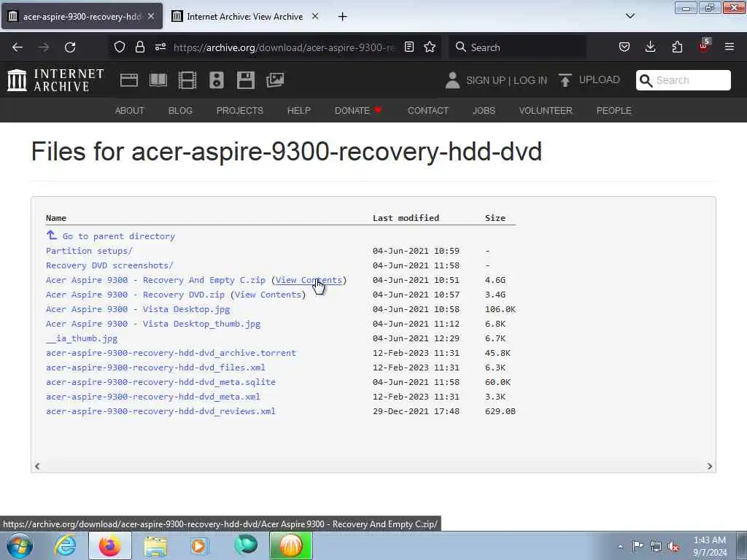Select the acer-aspire-9300-recovery-hdd tab
Screen dimensions: 747x560
pyautogui.click(x=82, y=17)
